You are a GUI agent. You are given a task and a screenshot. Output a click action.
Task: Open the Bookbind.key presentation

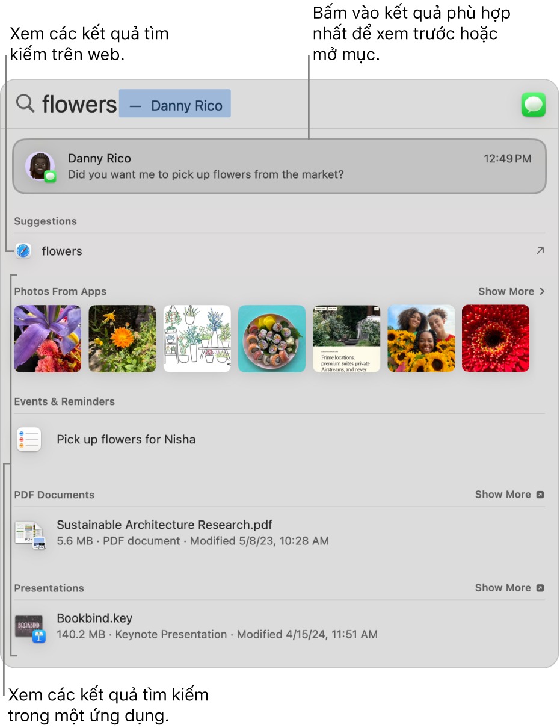click(94, 618)
